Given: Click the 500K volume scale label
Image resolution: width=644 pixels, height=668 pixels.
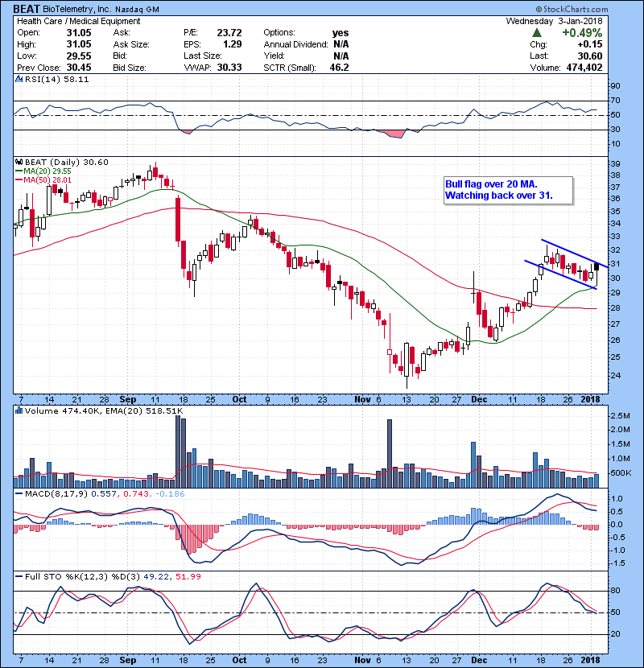Looking at the screenshot, I should [x=621, y=473].
